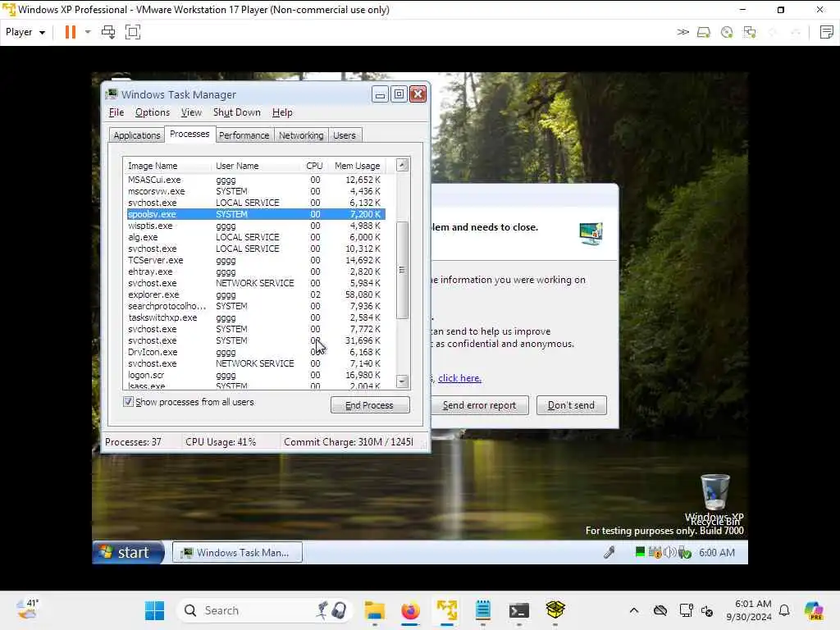This screenshot has height=630, width=840.
Task: Click the process list scrollbar thumb
Action: 402,270
